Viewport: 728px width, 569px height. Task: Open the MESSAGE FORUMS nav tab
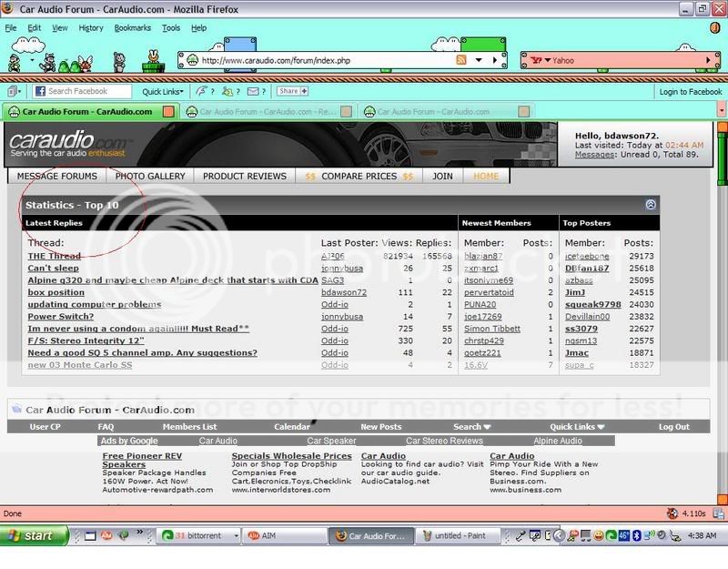(57, 176)
